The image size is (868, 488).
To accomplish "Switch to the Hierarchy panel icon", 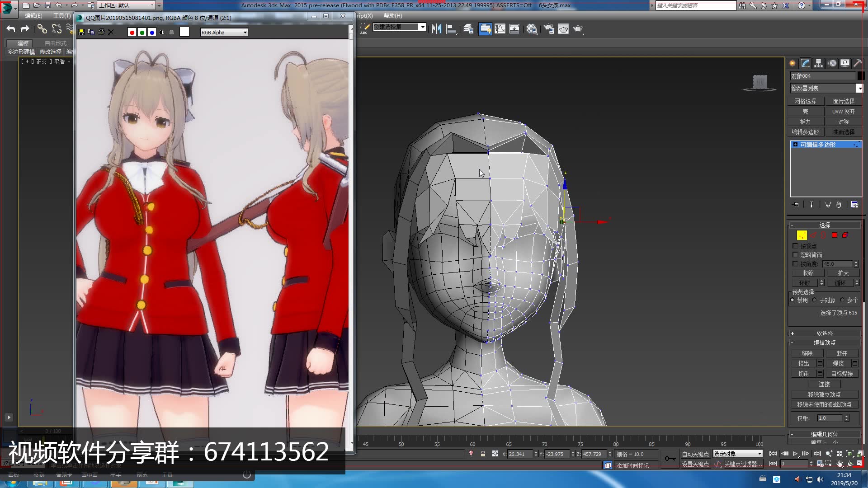I will click(x=819, y=63).
